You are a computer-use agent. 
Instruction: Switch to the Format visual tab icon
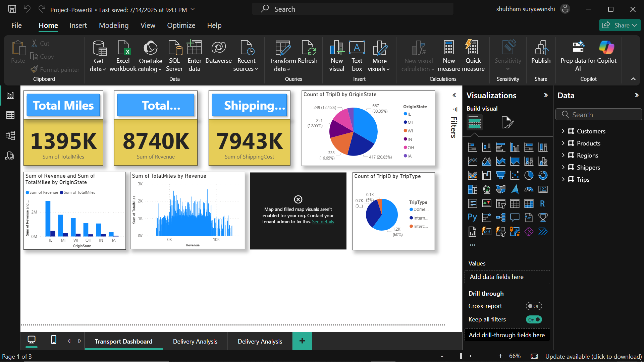[x=507, y=122]
